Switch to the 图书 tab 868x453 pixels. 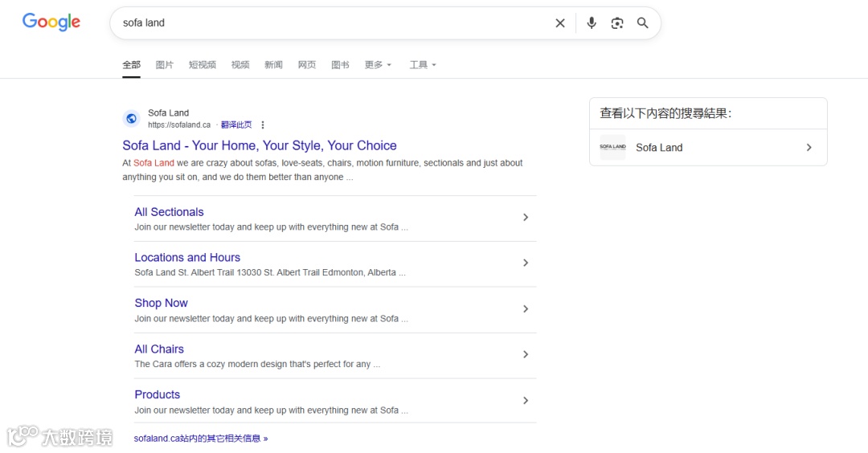click(340, 65)
